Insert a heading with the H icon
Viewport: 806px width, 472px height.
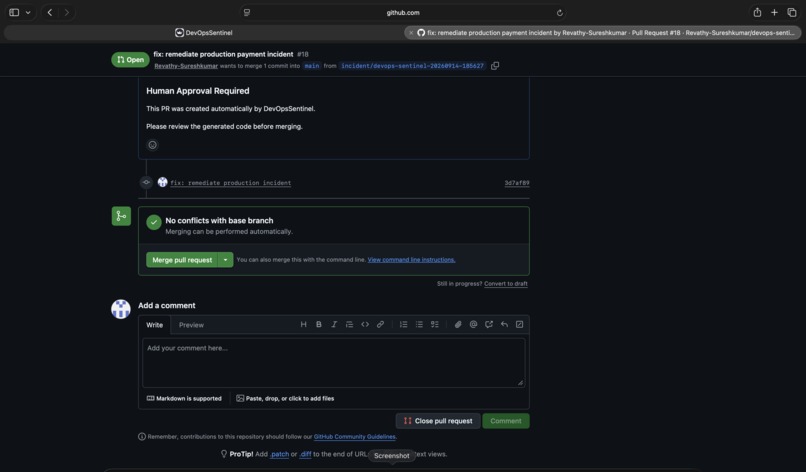(x=303, y=324)
